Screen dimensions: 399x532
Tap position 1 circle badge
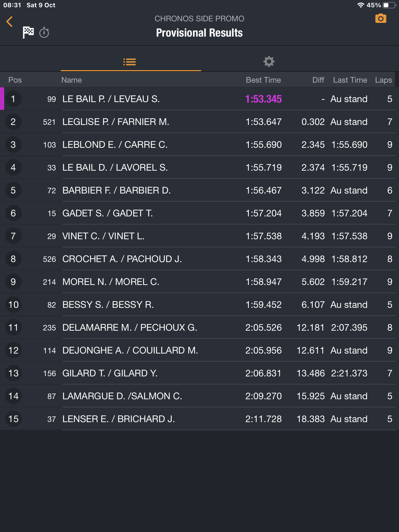(13, 99)
